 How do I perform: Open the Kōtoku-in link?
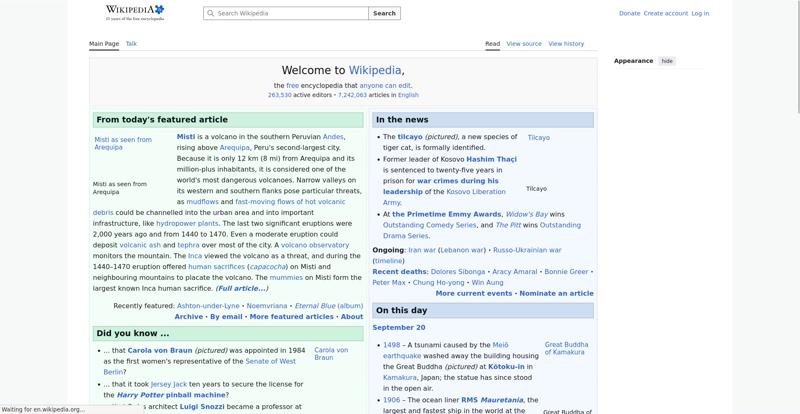(x=506, y=367)
